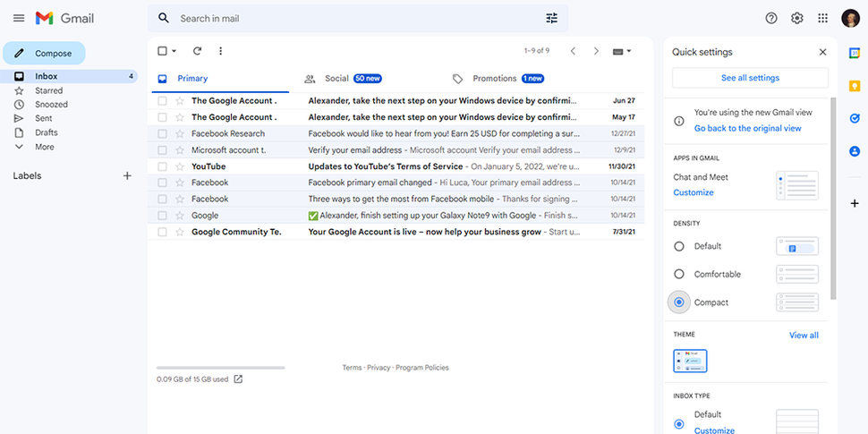Tick the Facebook Research email checkbox

pyautogui.click(x=162, y=133)
